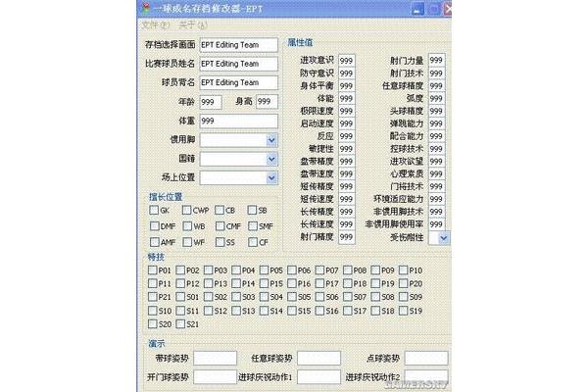This screenshot has height=392, width=588.
Task: Open the 关于 menu
Action: click(x=193, y=25)
